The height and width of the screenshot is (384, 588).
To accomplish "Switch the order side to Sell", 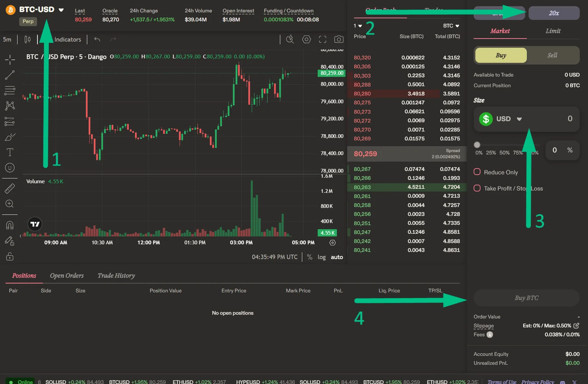I will pyautogui.click(x=552, y=55).
